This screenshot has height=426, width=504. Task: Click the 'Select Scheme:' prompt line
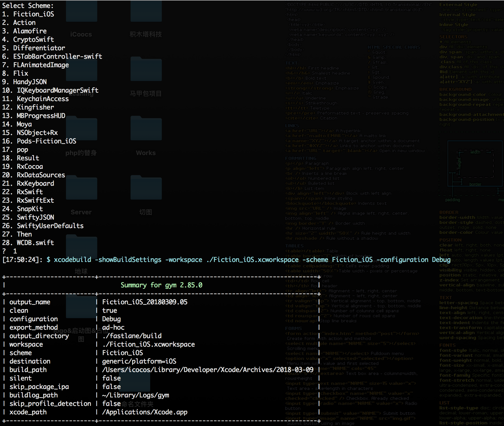pyautogui.click(x=28, y=6)
